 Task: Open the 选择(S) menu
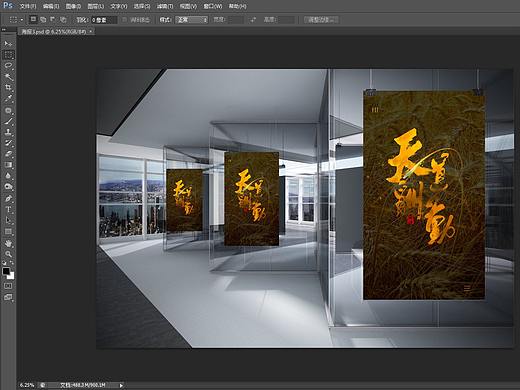pyautogui.click(x=142, y=6)
